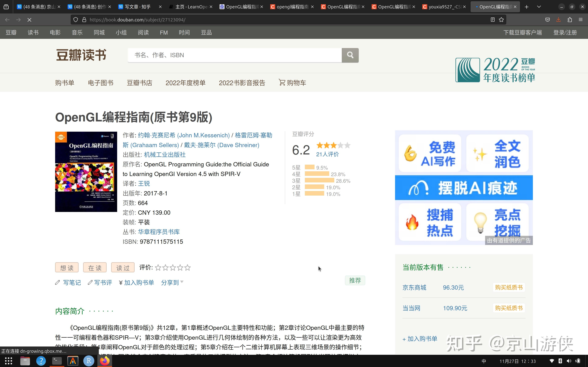Click the search magnifier button on Douban
Screen dimensions: 588x367
[x=350, y=55]
